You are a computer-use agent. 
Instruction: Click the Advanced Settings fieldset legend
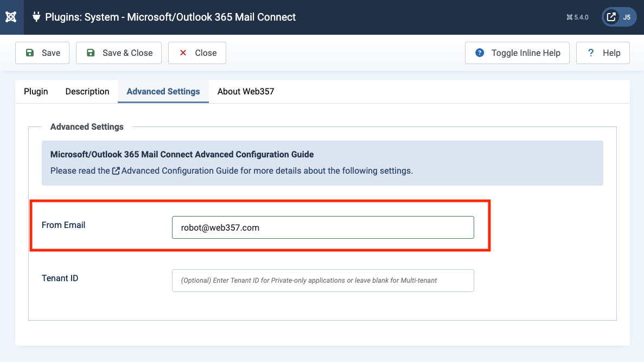tap(87, 126)
